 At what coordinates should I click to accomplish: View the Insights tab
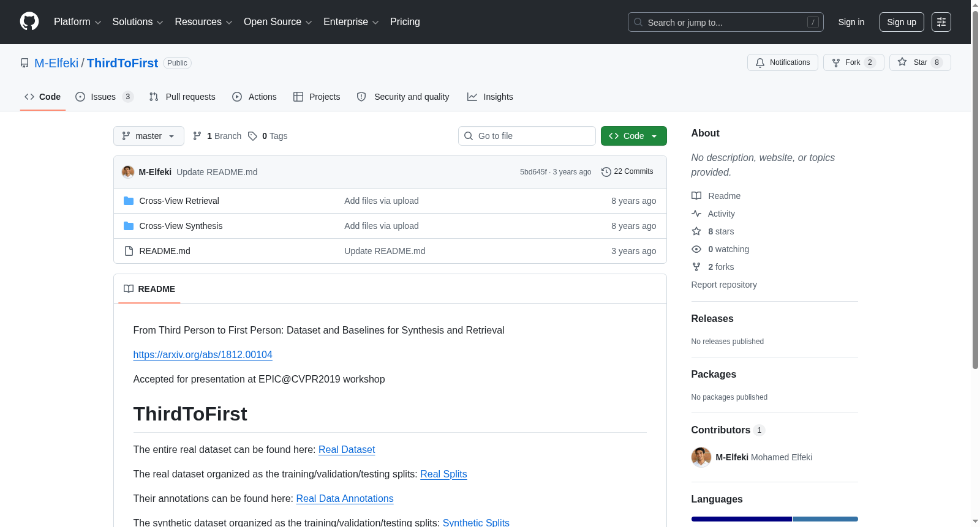(490, 97)
